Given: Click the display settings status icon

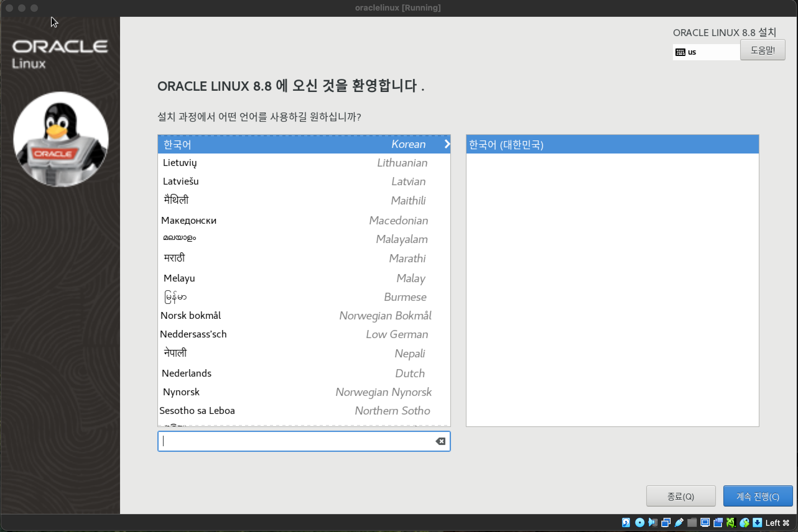Looking at the screenshot, I should (x=705, y=522).
